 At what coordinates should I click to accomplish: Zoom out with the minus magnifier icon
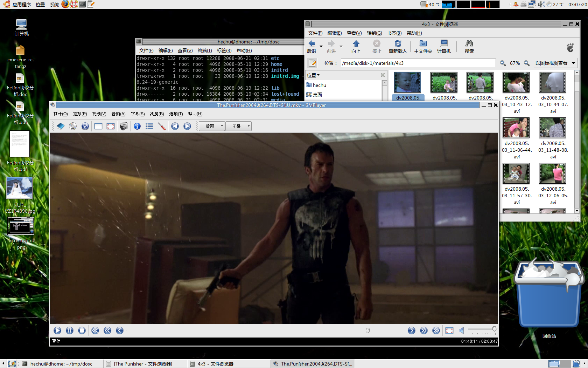[x=503, y=63]
